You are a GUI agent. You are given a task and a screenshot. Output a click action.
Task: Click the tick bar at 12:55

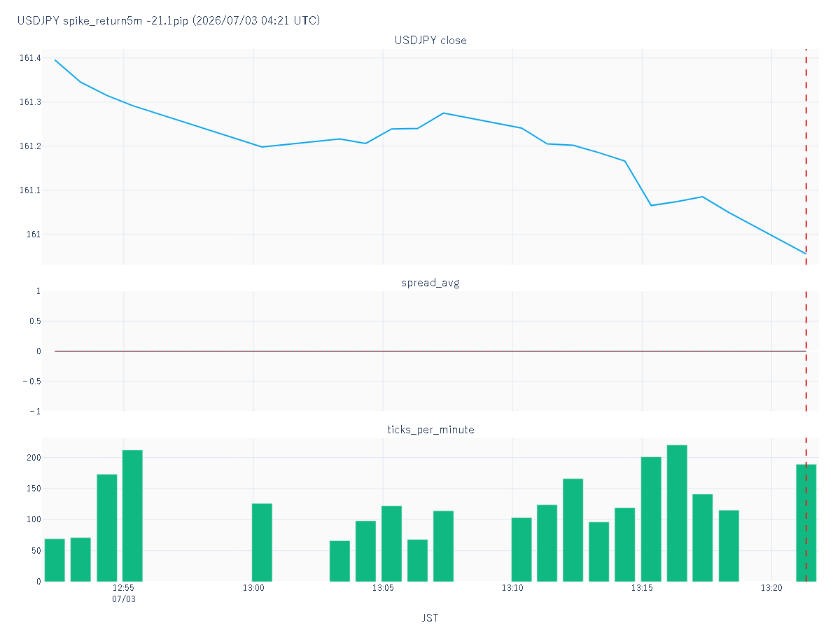[x=132, y=516]
